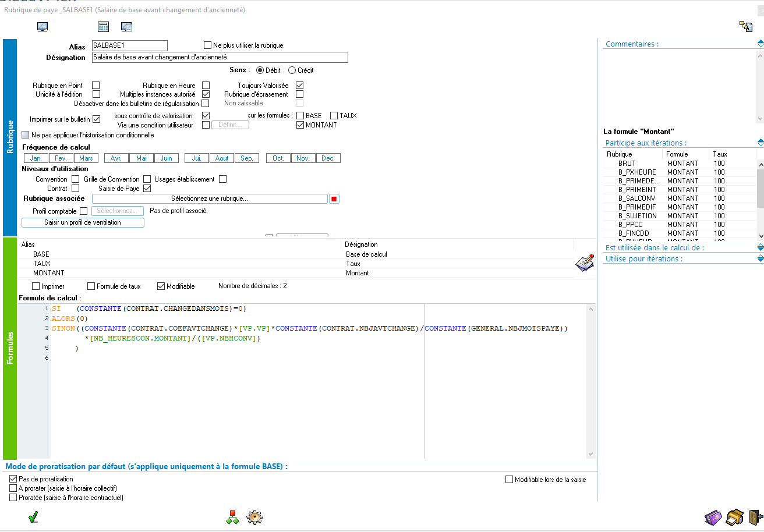Select B_SALCONV row in iterations list
Viewport: 764px width, 532px height.
(x=680, y=198)
